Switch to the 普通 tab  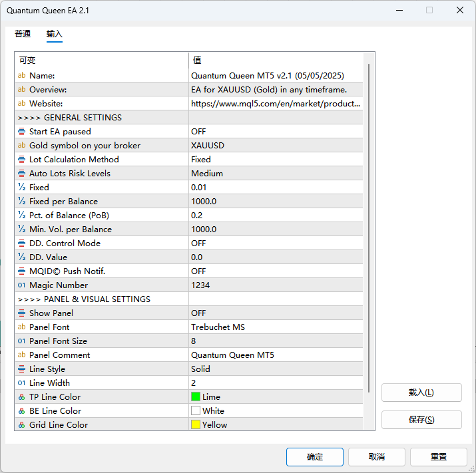pos(23,34)
